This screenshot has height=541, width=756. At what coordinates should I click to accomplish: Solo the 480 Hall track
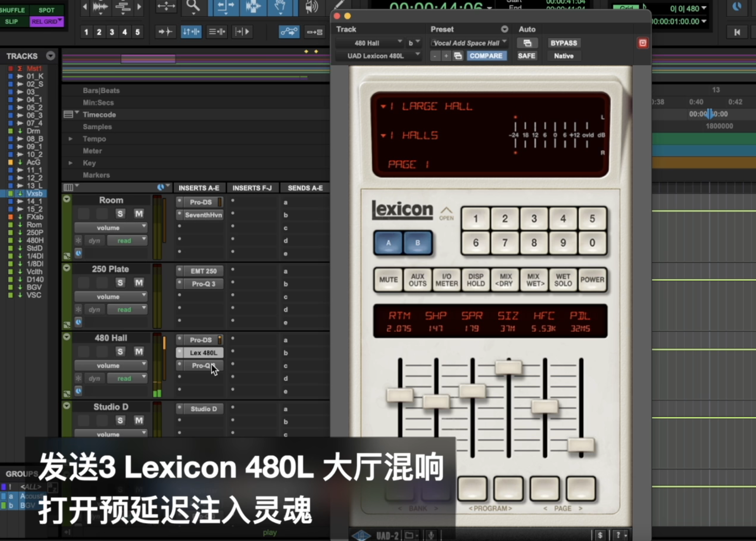[120, 351]
